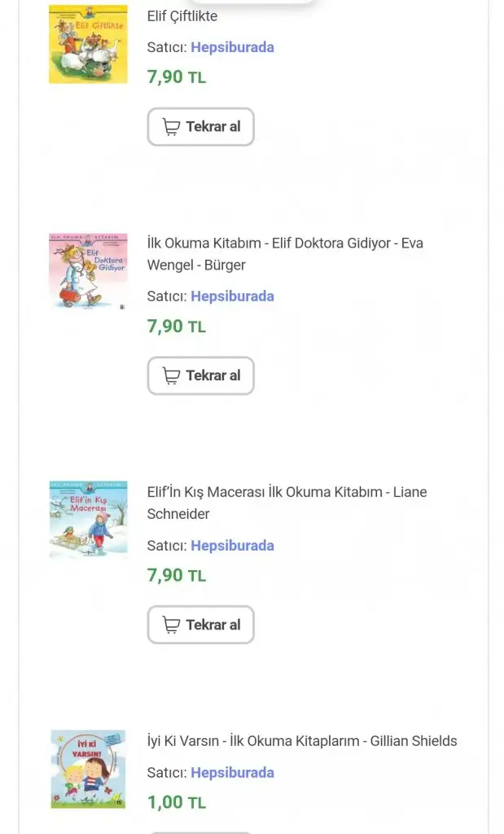This screenshot has width=504, height=834.
Task: Open the Elif Çiftlikte product title
Action: pos(182,15)
